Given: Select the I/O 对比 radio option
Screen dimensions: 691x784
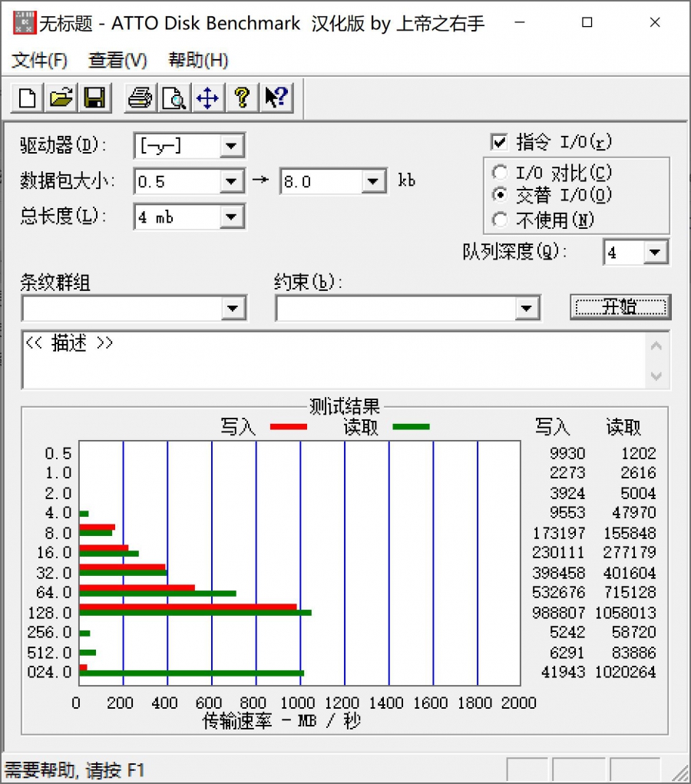Looking at the screenshot, I should (500, 174).
